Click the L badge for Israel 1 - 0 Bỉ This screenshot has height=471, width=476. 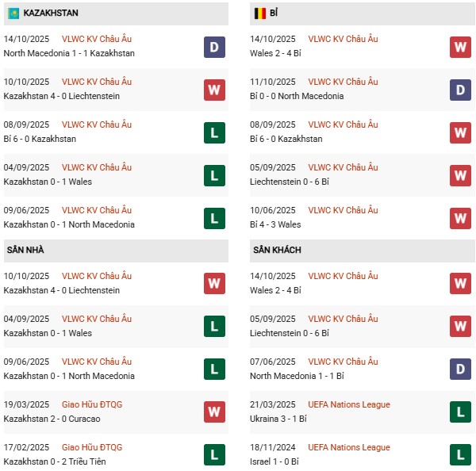click(x=460, y=455)
